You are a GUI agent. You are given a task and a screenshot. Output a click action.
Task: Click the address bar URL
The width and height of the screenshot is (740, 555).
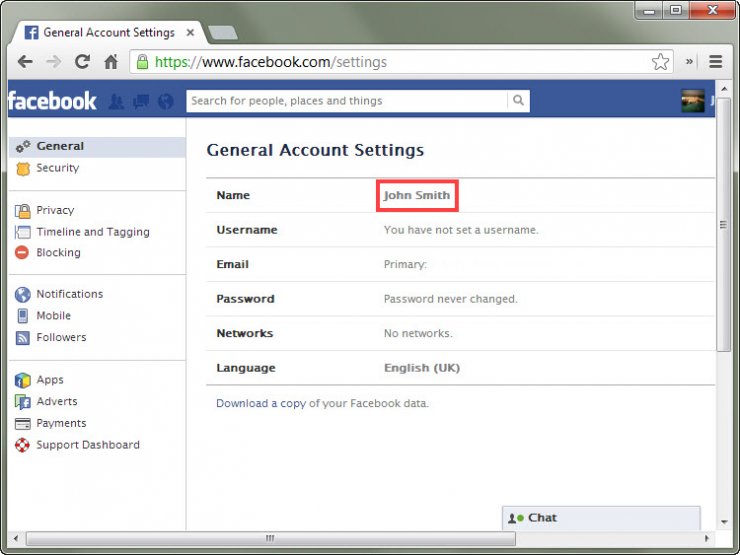click(271, 62)
